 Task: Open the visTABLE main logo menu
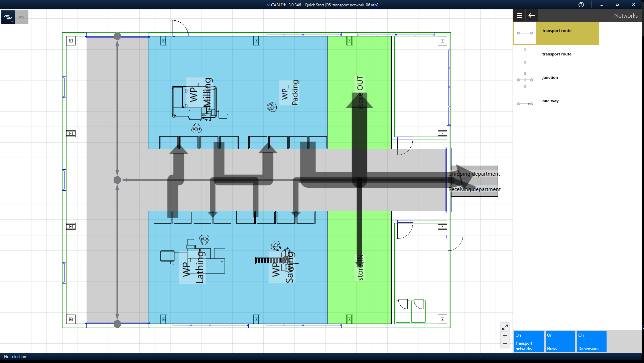tap(8, 17)
